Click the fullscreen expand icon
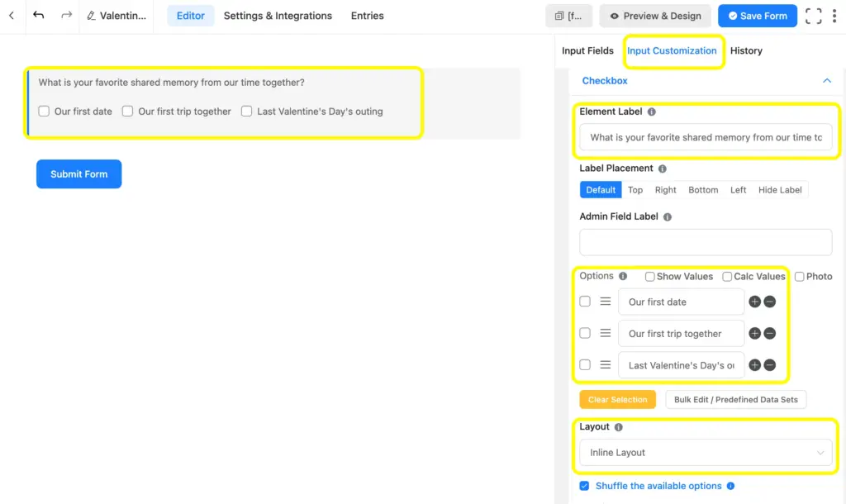The height and width of the screenshot is (504, 846). [x=813, y=15]
